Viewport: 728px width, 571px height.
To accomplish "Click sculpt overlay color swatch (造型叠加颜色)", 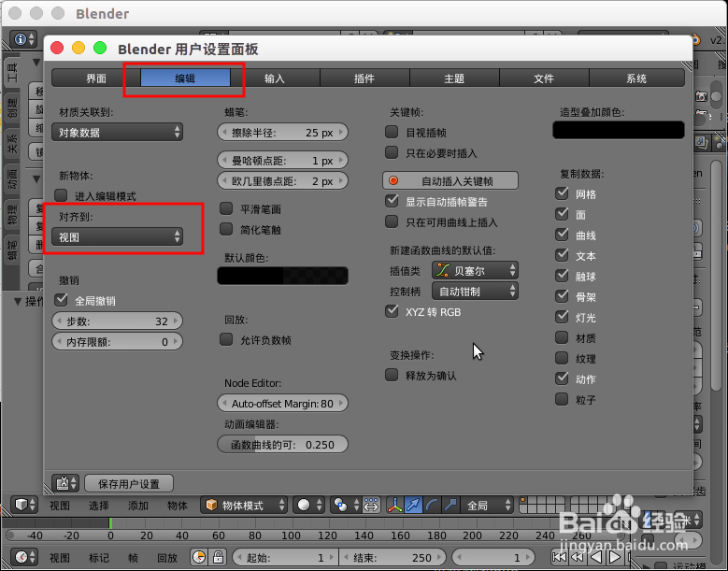I will [x=619, y=130].
